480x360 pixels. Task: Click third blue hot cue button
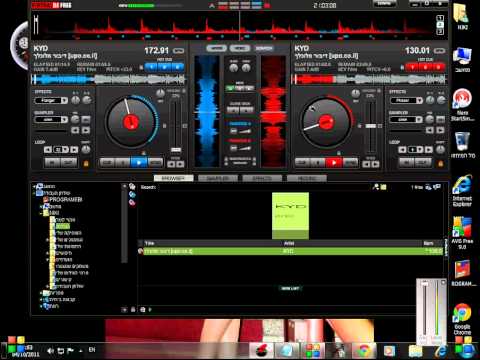[x=177, y=67]
